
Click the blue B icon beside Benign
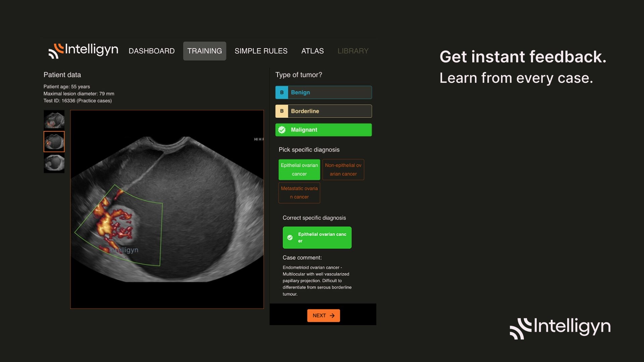pyautogui.click(x=282, y=93)
